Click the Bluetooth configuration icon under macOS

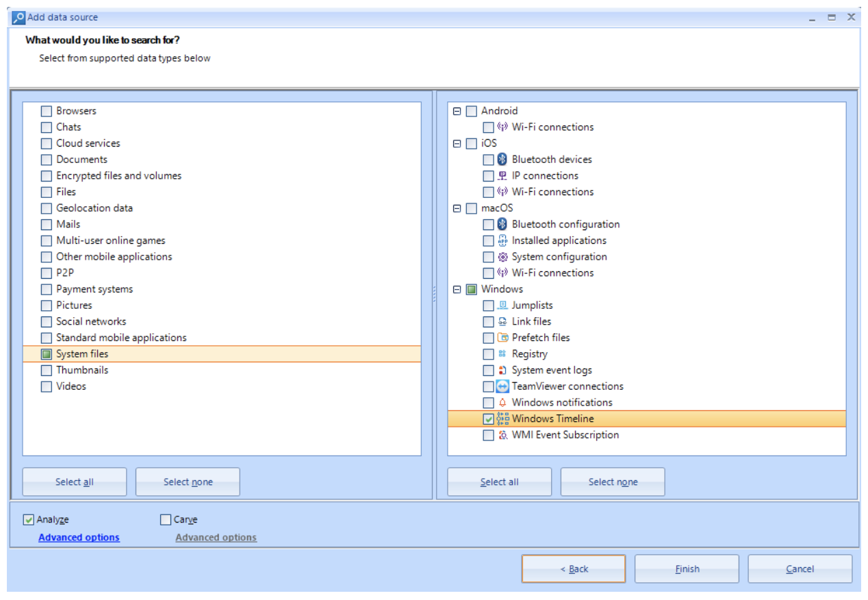click(502, 225)
